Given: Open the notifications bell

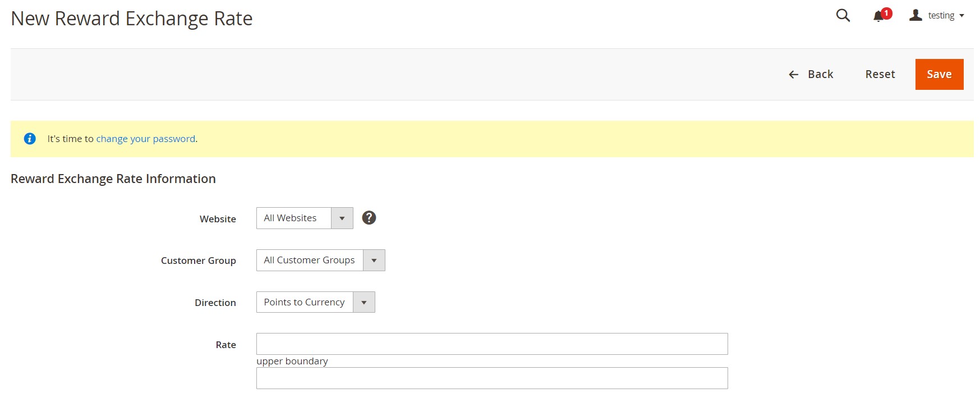Looking at the screenshot, I should pyautogui.click(x=879, y=16).
